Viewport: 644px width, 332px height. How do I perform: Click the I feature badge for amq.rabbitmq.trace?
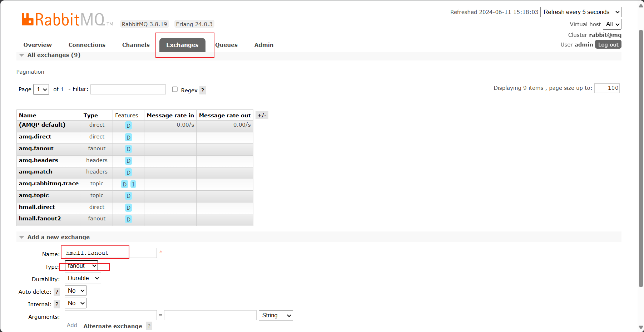[133, 184]
